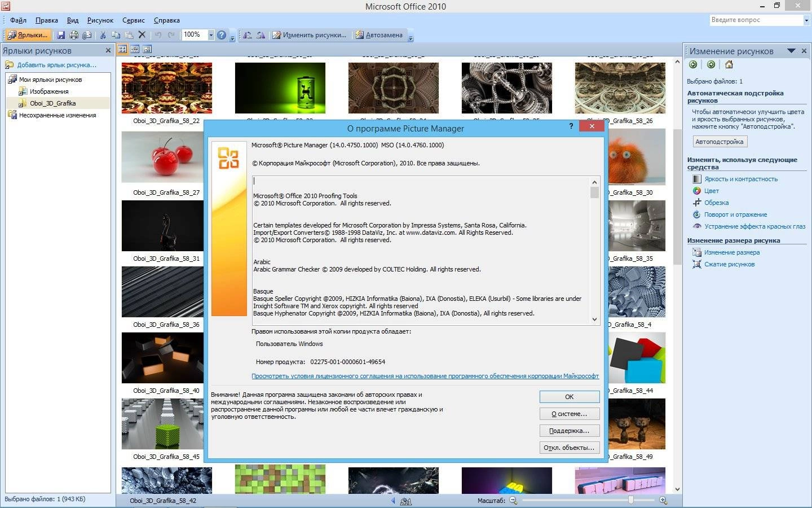Screen dimensions: 812x508
Task: Close the Ярлыки рисунков pane
Action: tap(108, 51)
